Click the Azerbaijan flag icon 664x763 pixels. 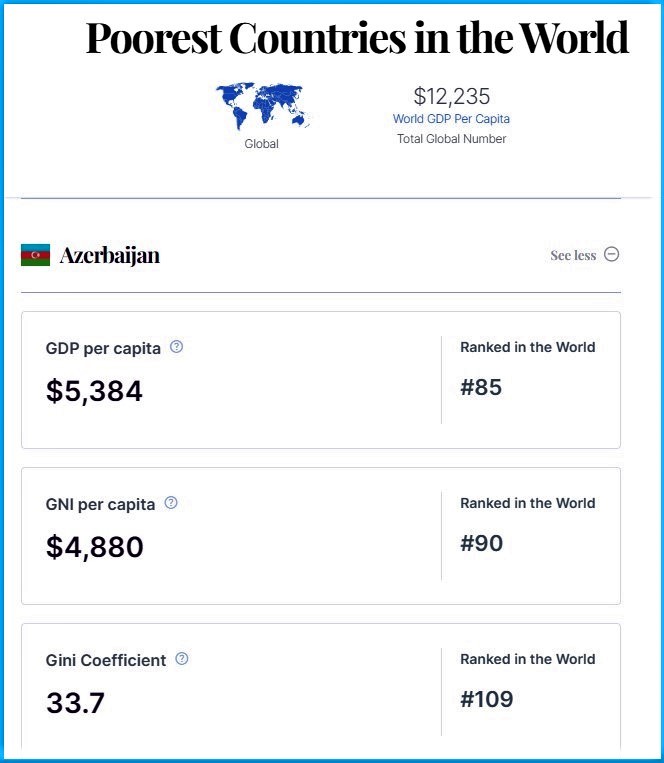36,255
